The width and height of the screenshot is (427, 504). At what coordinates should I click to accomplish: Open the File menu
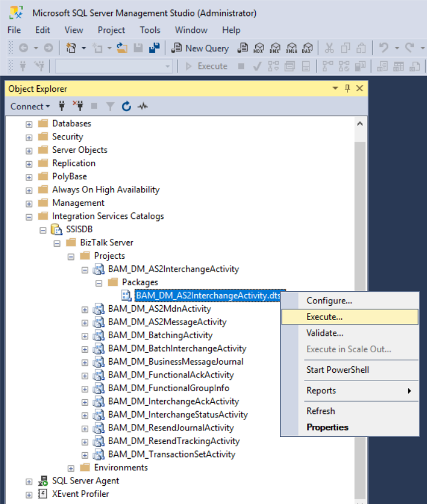point(14,30)
